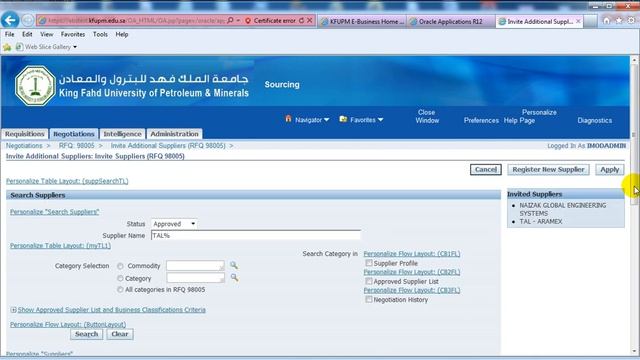Click the Cancel button
Screen dimensions: 640x360
point(486,169)
